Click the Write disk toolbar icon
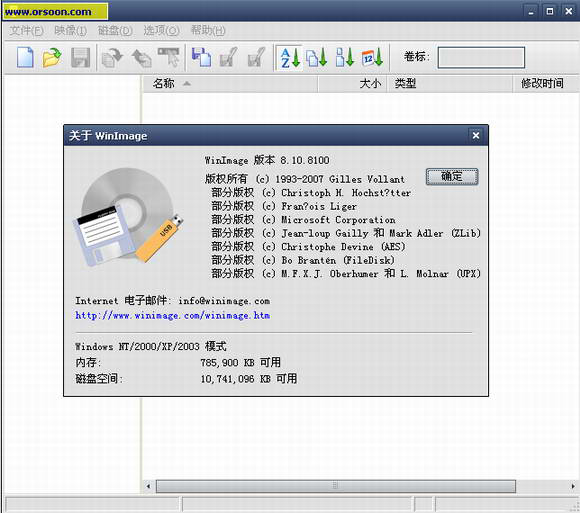This screenshot has width=580, height=513. (141, 57)
